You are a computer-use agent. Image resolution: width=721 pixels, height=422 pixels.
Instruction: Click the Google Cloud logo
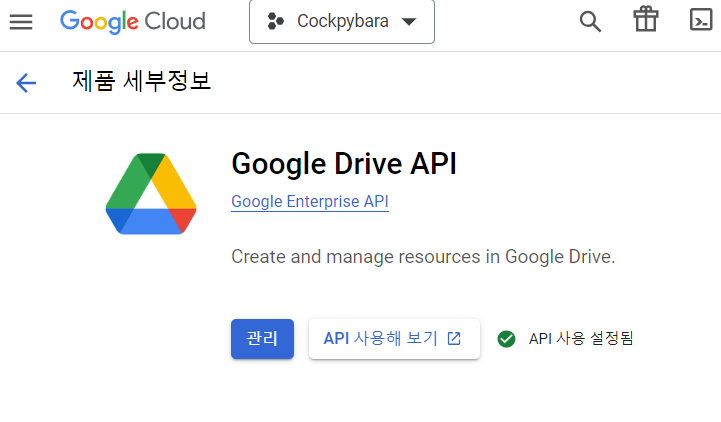pyautogui.click(x=133, y=21)
